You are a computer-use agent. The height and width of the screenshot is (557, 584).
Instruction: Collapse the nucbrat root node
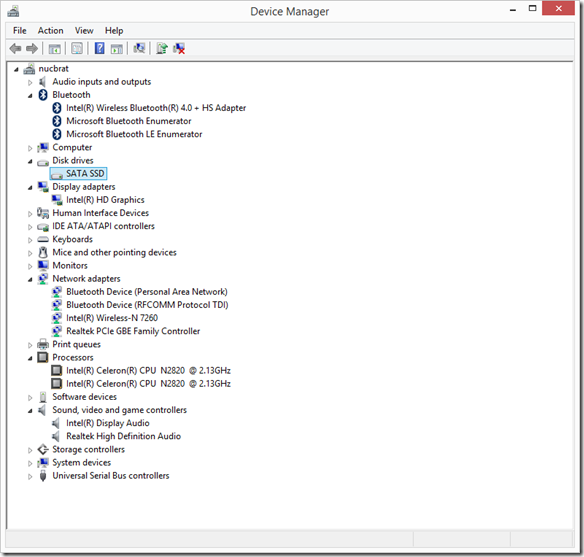coord(16,69)
